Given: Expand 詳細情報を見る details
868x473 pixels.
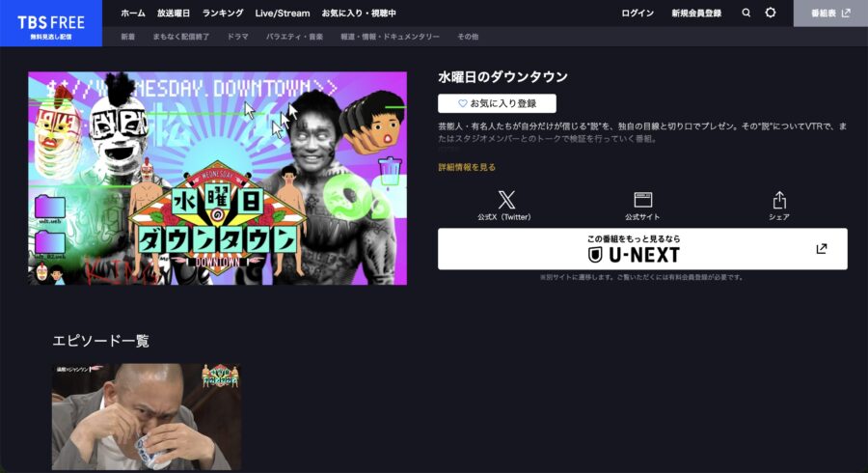Looking at the screenshot, I should coord(467,167).
